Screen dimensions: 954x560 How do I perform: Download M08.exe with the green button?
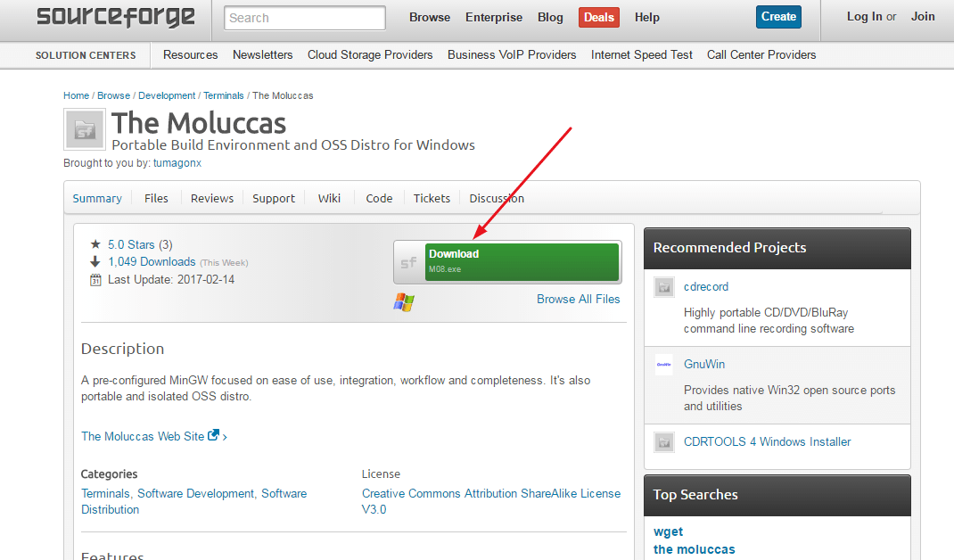click(522, 261)
